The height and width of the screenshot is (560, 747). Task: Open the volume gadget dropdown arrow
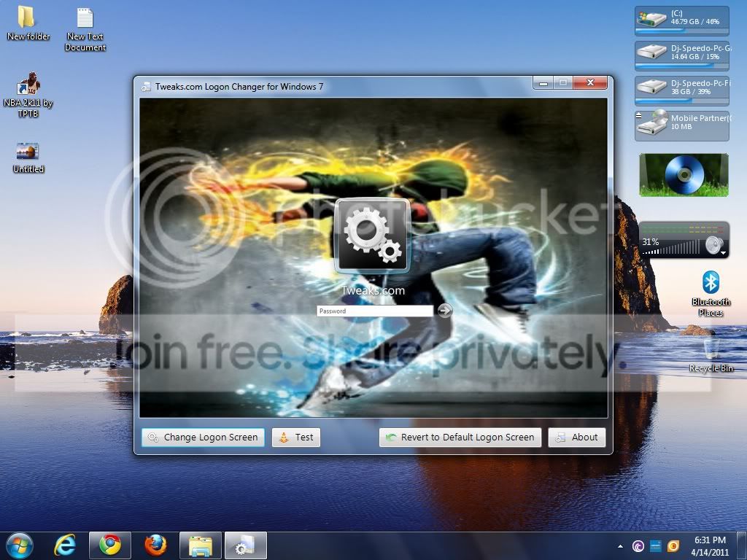point(724,253)
